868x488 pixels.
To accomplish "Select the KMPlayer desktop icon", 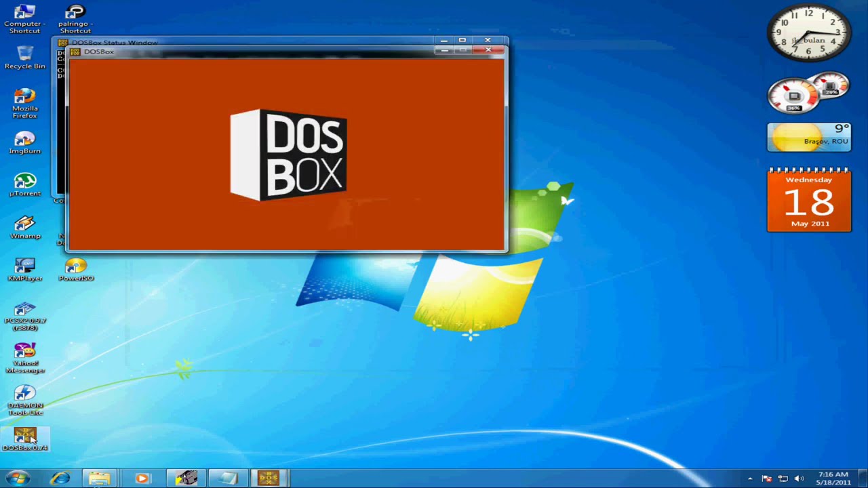I will tap(24, 270).
